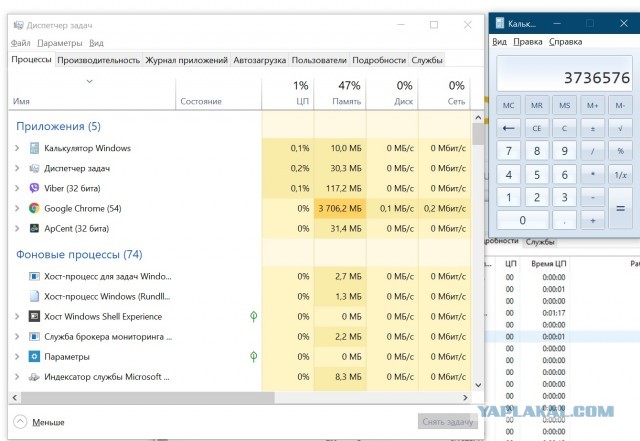Screen dimensions: 640x441
Task: Click the Параметры gear icon
Action: click(34, 356)
